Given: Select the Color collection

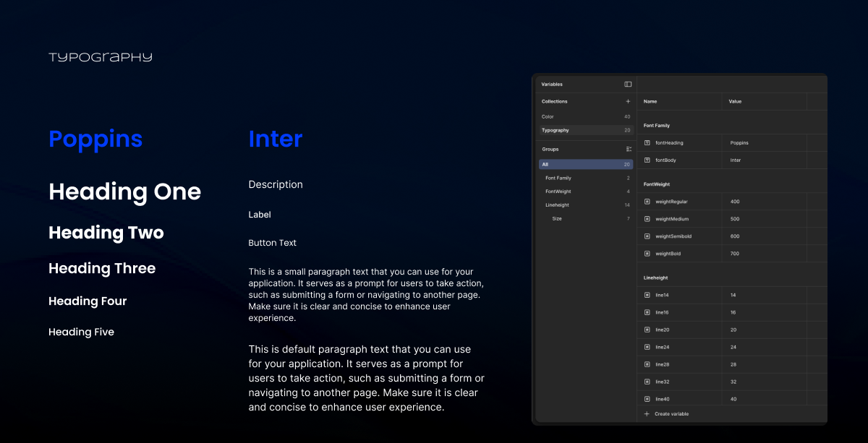Looking at the screenshot, I should pos(548,116).
